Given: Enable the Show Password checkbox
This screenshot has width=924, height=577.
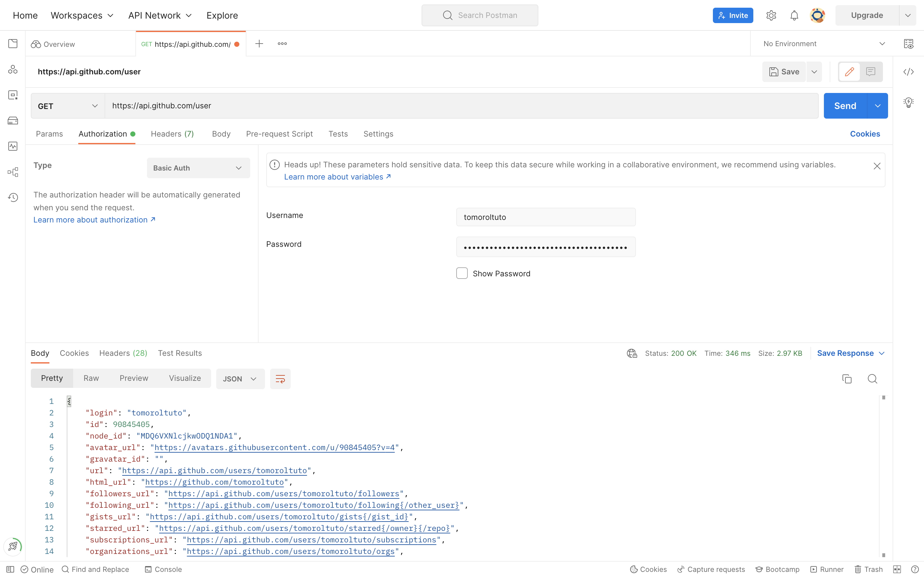Looking at the screenshot, I should [x=462, y=273].
